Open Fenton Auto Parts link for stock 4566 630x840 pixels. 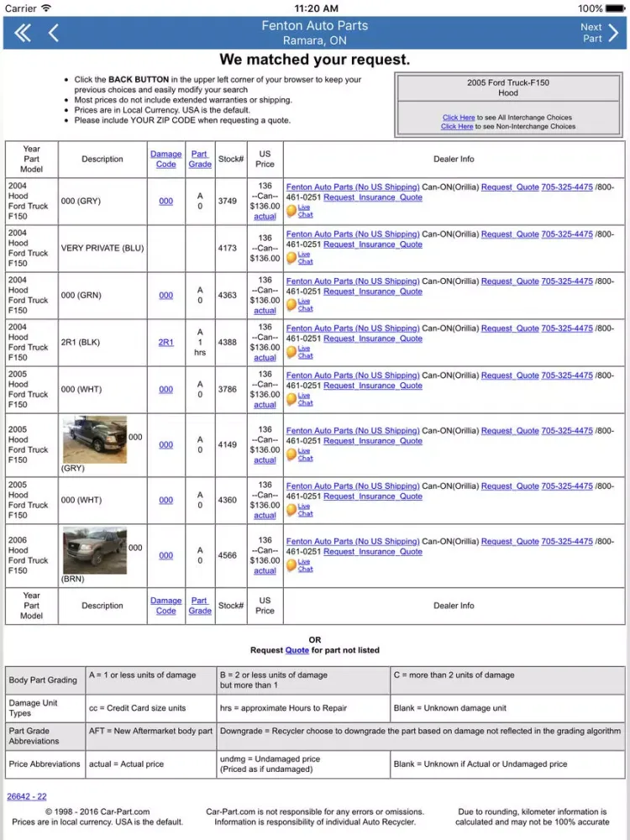click(x=353, y=542)
